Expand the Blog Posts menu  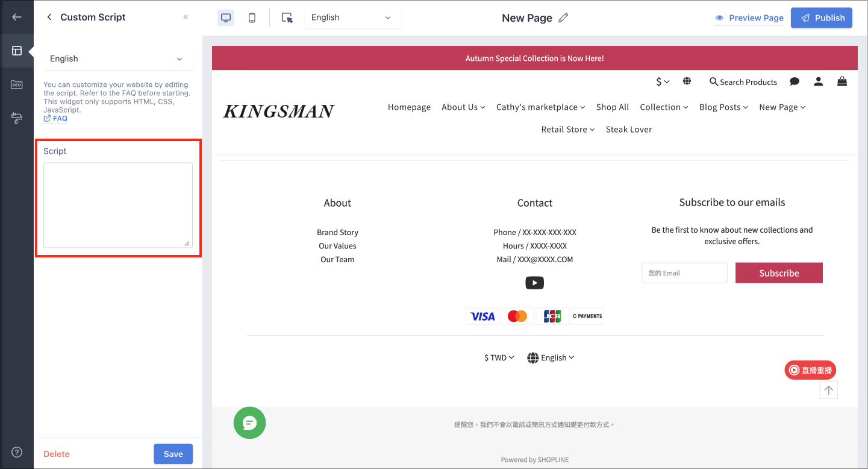pos(723,107)
